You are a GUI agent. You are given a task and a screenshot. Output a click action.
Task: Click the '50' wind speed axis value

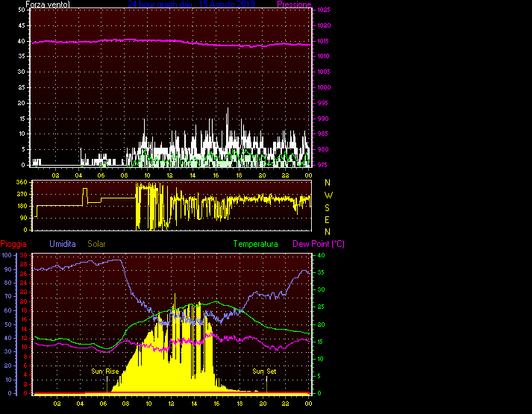click(22, 10)
